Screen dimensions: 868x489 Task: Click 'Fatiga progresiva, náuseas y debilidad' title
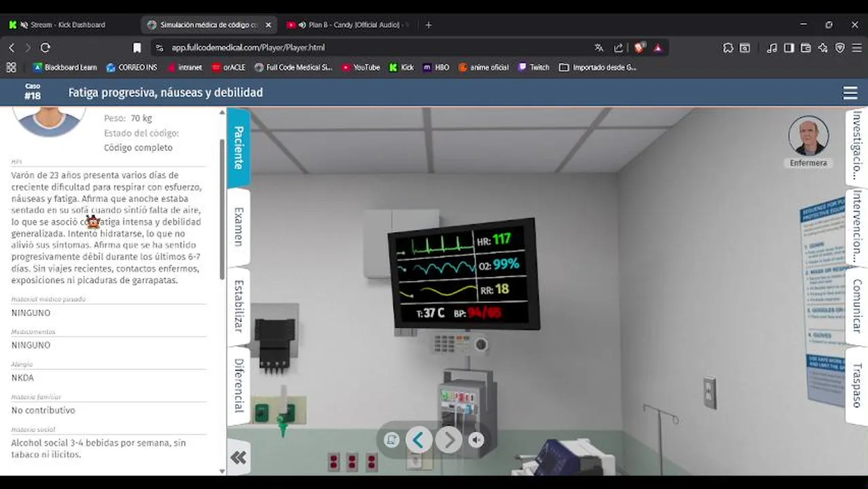click(x=166, y=92)
